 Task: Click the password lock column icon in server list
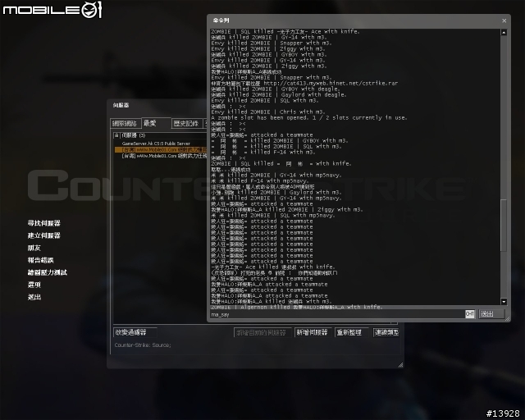coord(116,135)
